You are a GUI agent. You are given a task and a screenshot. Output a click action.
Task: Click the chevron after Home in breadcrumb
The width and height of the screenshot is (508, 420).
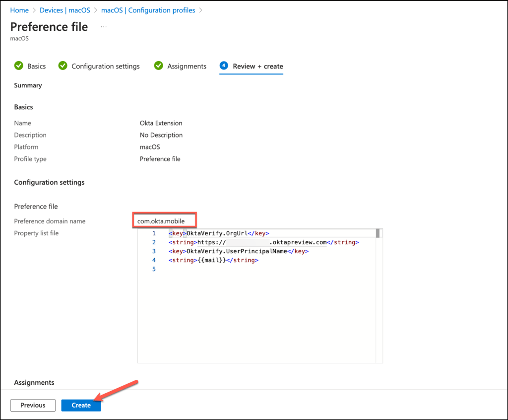[x=34, y=10]
